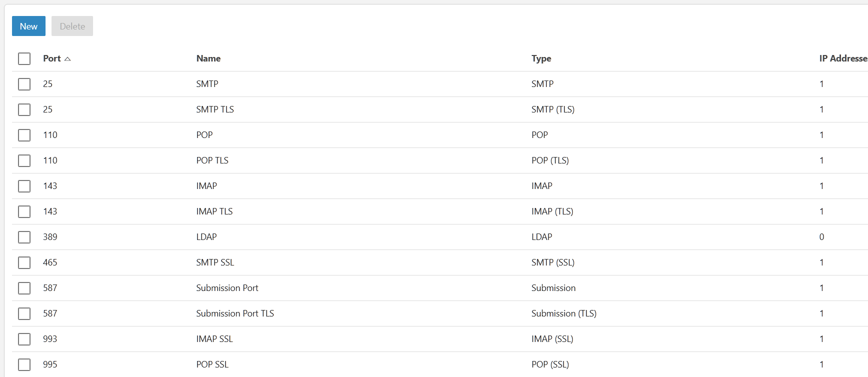Click the POP name in port 110 row
Image resolution: width=868 pixels, height=377 pixels.
click(204, 135)
